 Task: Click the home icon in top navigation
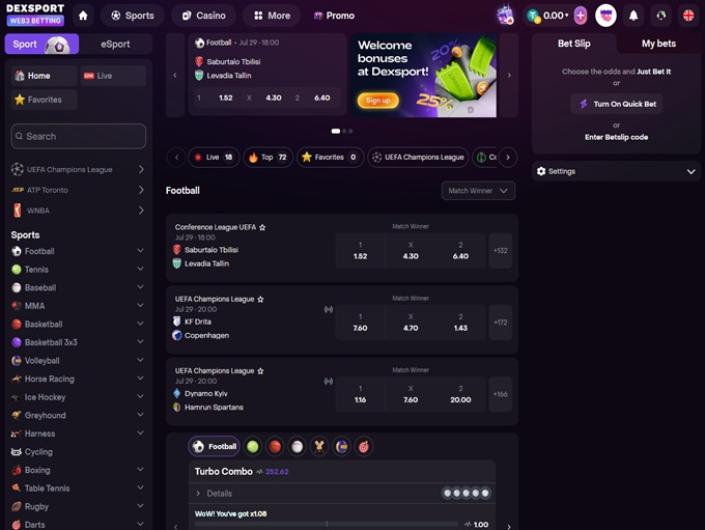[x=83, y=16]
